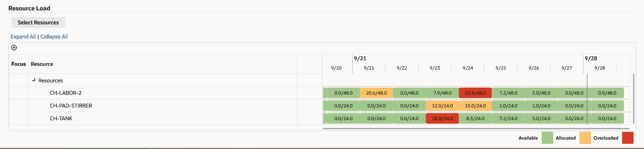The height and width of the screenshot is (149, 644).
Task: Click the 9/28 week header label
Action: tap(591, 58)
